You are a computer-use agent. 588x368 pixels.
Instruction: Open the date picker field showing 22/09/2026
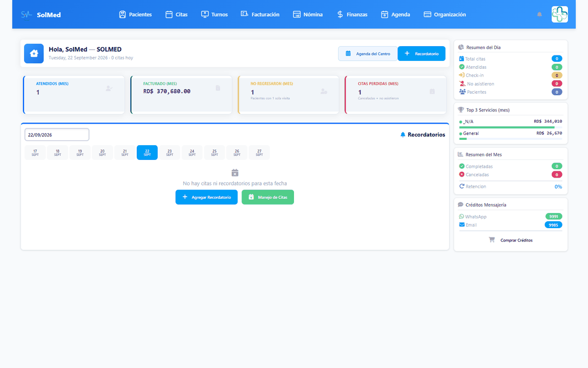[x=57, y=134]
